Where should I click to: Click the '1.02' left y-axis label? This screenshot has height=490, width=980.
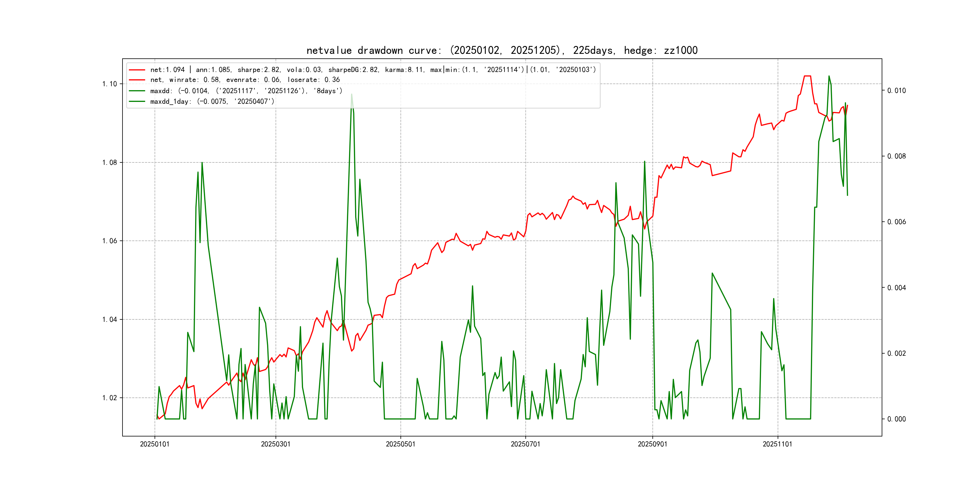coord(109,398)
